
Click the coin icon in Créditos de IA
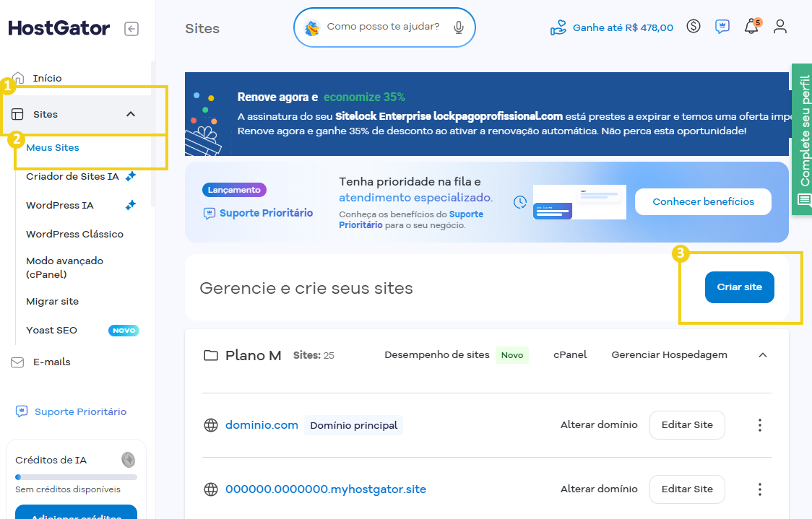click(129, 460)
